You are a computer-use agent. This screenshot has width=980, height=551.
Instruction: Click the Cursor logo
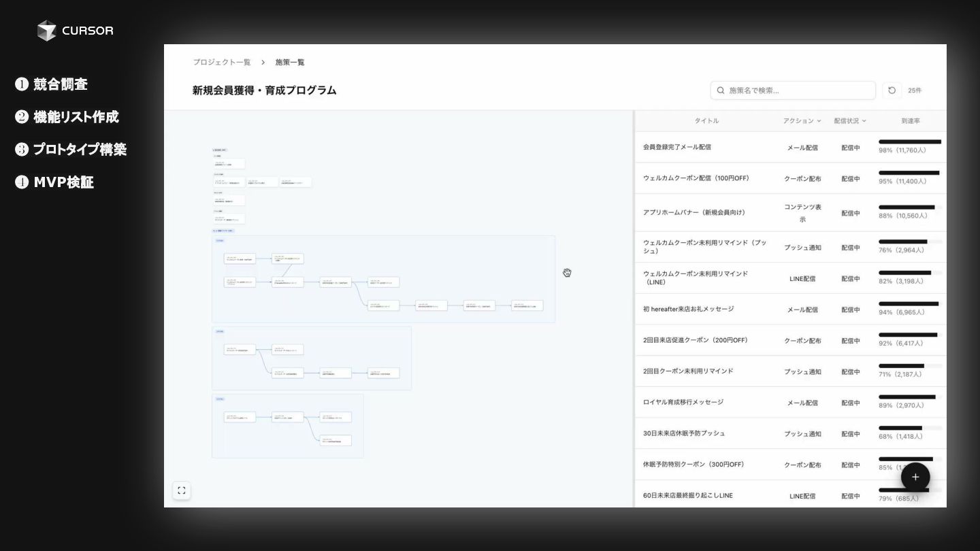(75, 31)
